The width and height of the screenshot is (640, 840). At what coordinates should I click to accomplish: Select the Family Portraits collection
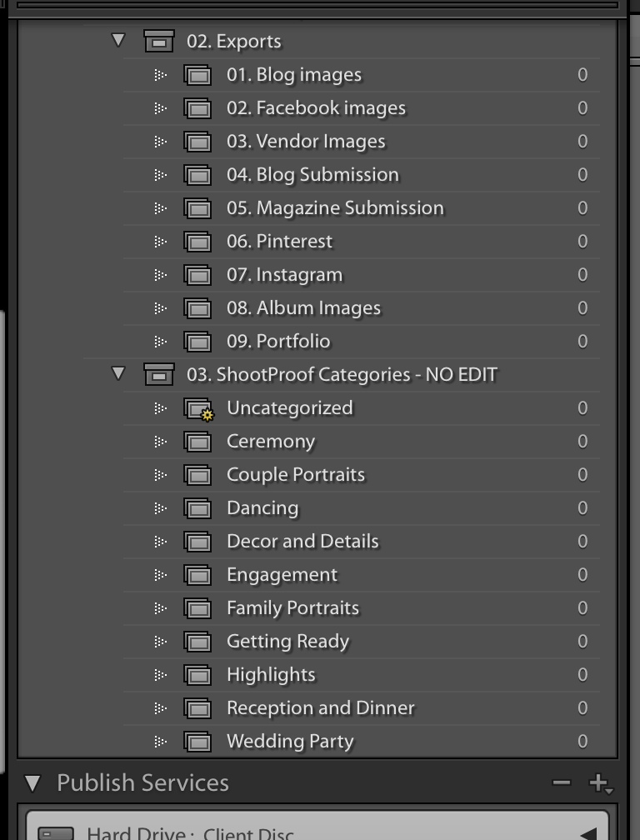(361, 608)
